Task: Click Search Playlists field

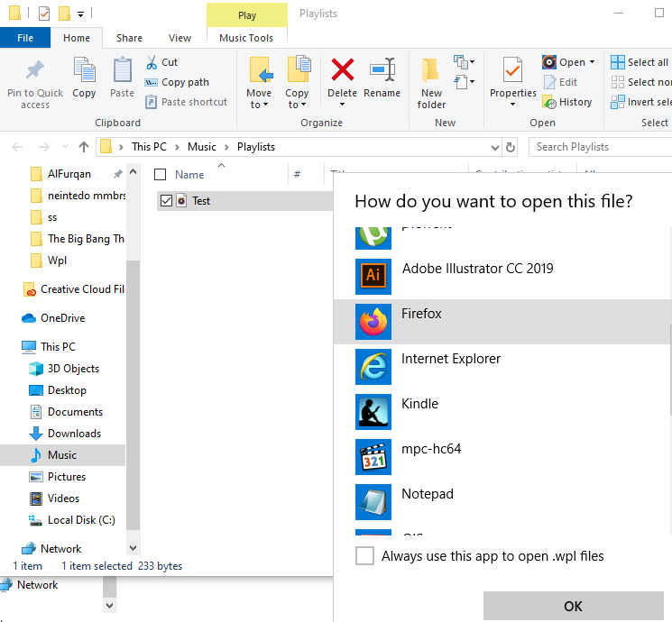Action: tap(600, 147)
